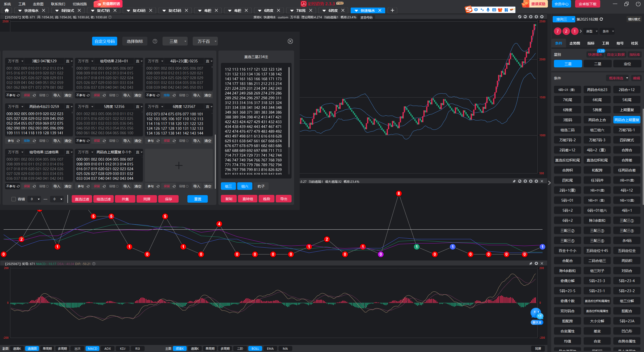Click the blue 重置 button
Screen dimensions: 644x352
coord(197,199)
